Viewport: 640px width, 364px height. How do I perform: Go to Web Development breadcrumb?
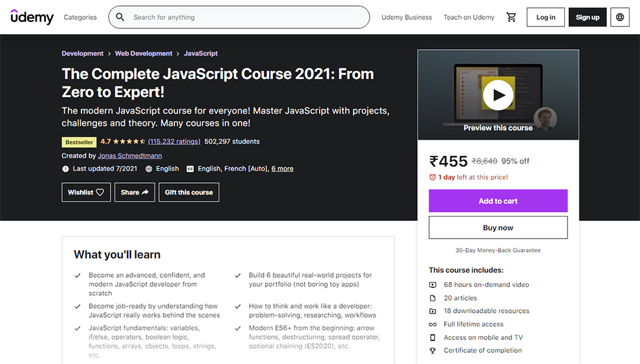(x=144, y=54)
